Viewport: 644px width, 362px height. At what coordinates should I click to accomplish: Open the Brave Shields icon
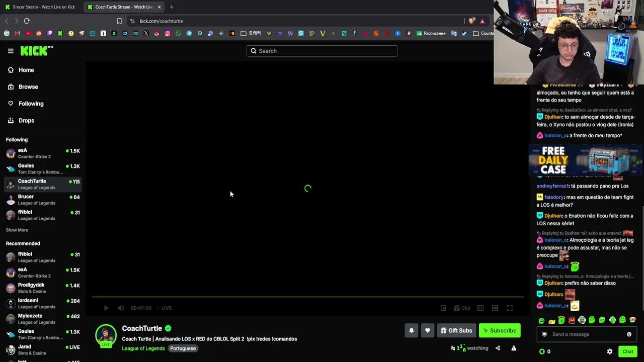coord(471,21)
